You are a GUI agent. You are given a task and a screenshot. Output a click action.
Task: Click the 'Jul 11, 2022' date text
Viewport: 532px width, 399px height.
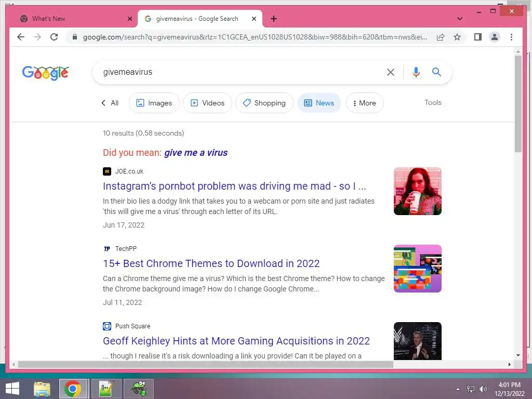click(x=123, y=302)
